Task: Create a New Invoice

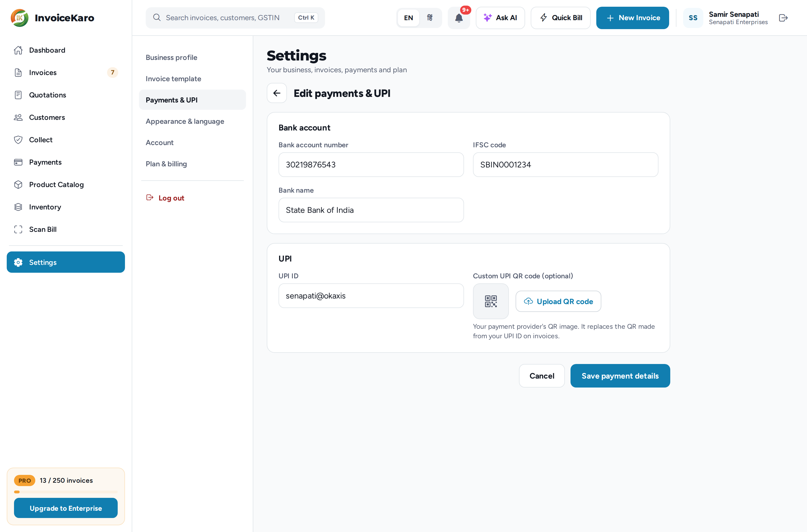Action: 632,18
